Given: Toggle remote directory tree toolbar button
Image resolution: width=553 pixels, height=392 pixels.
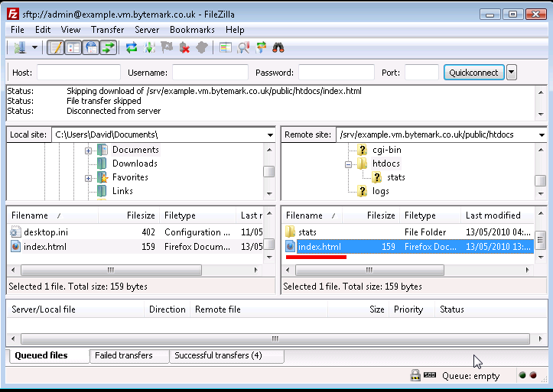Looking at the screenshot, I should coord(91,47).
